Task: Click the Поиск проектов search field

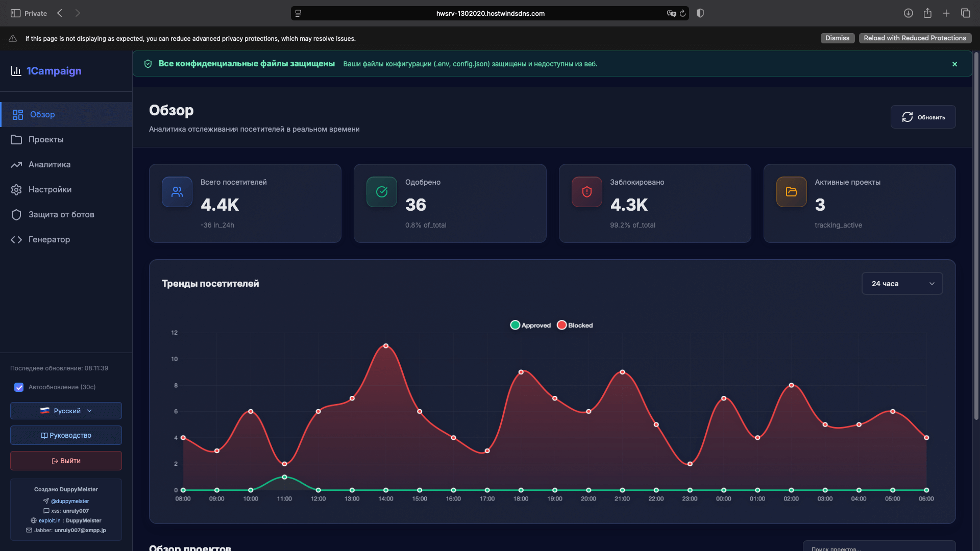Action: pos(878,547)
